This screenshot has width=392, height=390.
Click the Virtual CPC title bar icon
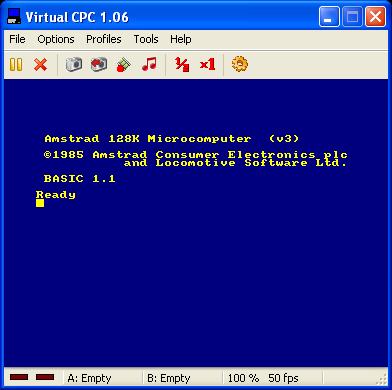point(14,17)
